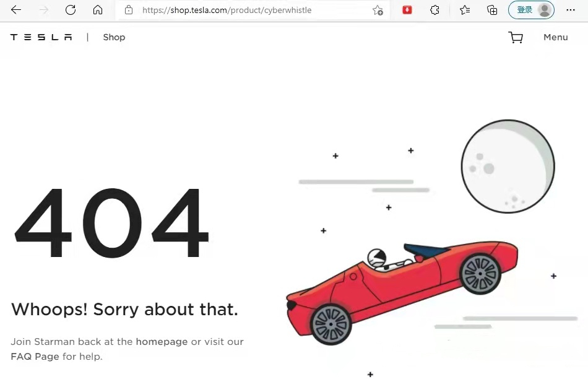The height and width of the screenshot is (379, 588).
Task: Click the Tesla logo
Action: pyautogui.click(x=41, y=37)
